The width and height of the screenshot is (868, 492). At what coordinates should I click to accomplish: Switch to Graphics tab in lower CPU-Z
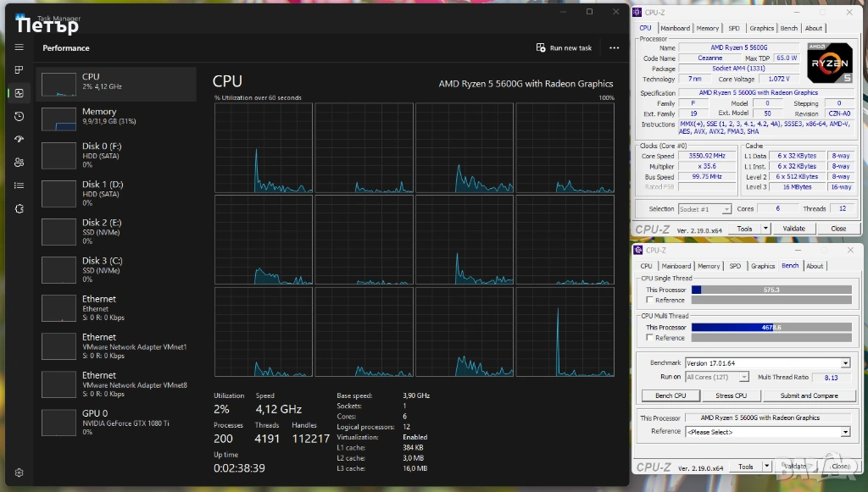(x=763, y=266)
